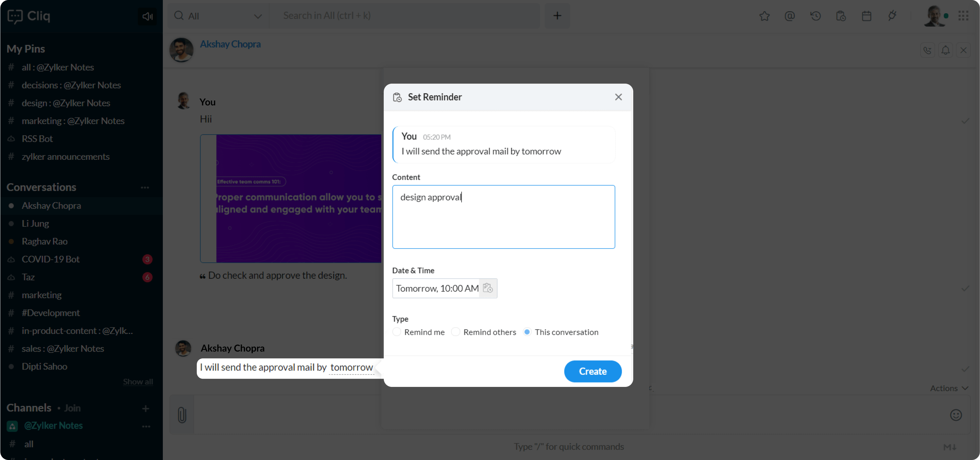Viewport: 980px width, 460px height.
Task: Open the mentions @ icon
Action: pyautogui.click(x=790, y=16)
